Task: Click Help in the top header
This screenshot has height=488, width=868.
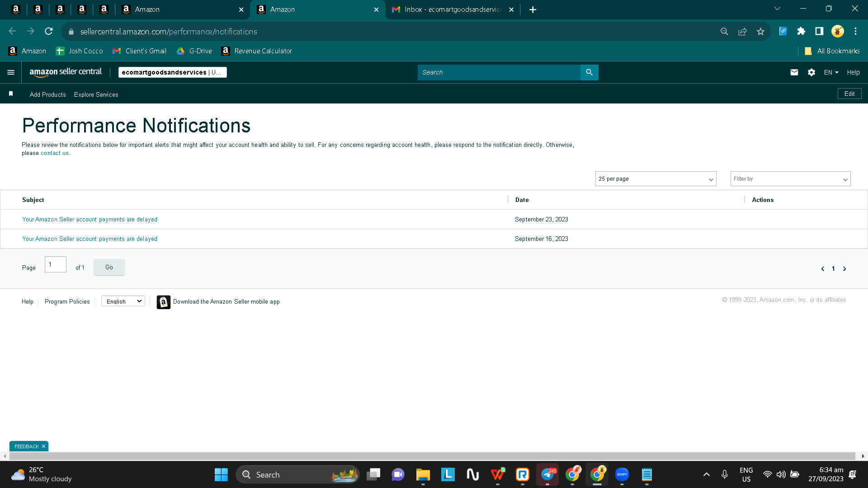Action: pos(854,72)
